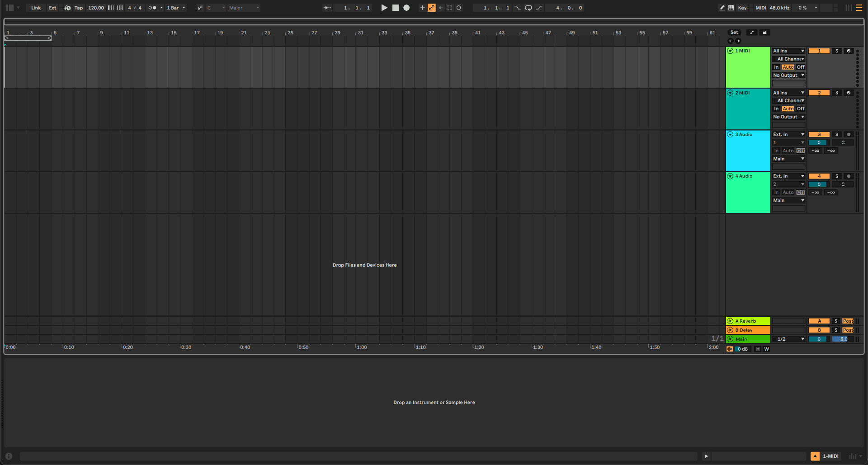The height and width of the screenshot is (465, 868).
Task: Open Main track 1/2 output dropdown
Action: [789, 339]
